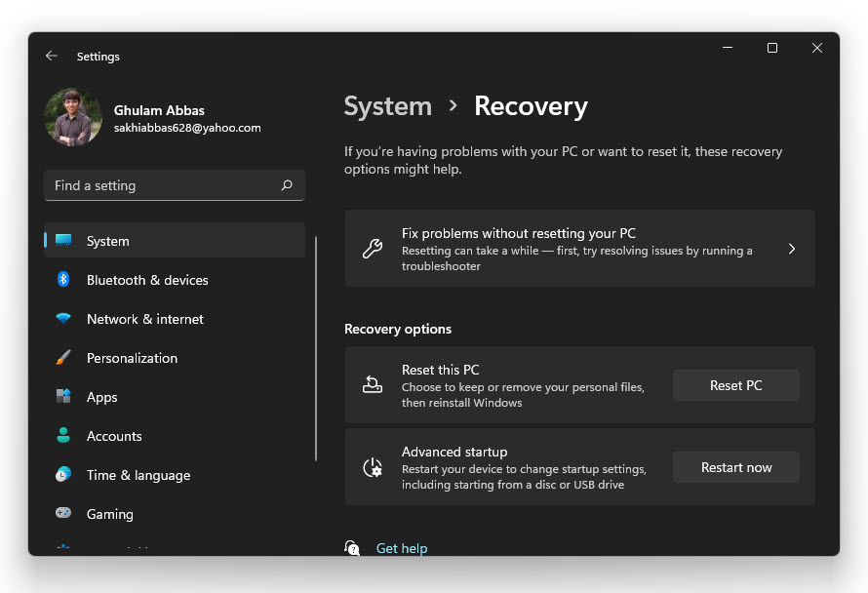Click the Gaming controller icon
This screenshot has width=868, height=593.
(x=63, y=513)
